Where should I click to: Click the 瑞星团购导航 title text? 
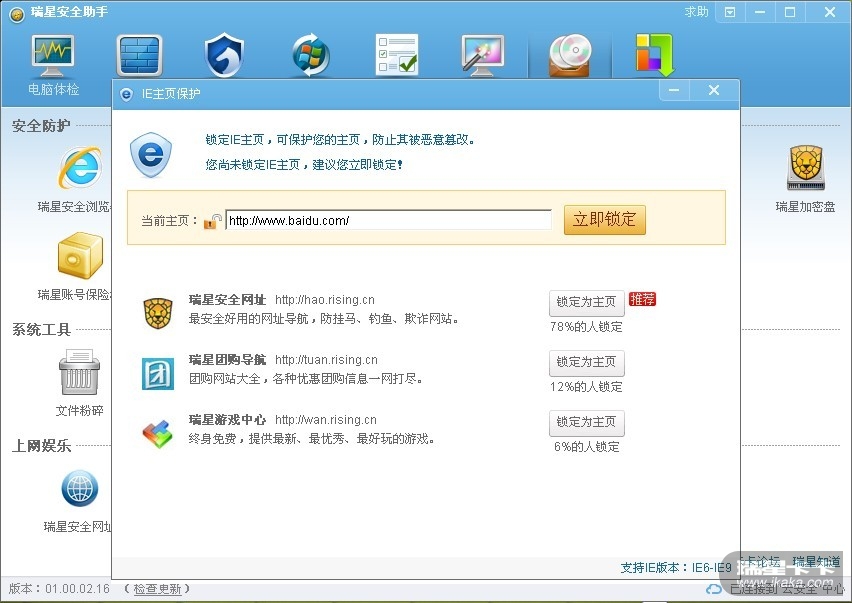click(227, 360)
